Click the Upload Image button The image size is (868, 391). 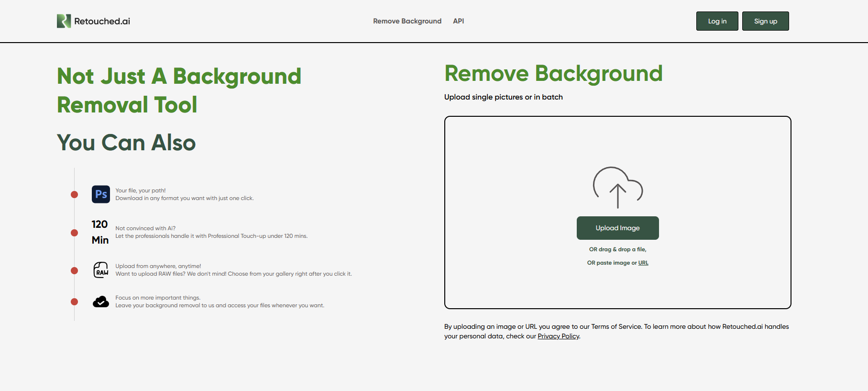[617, 228]
